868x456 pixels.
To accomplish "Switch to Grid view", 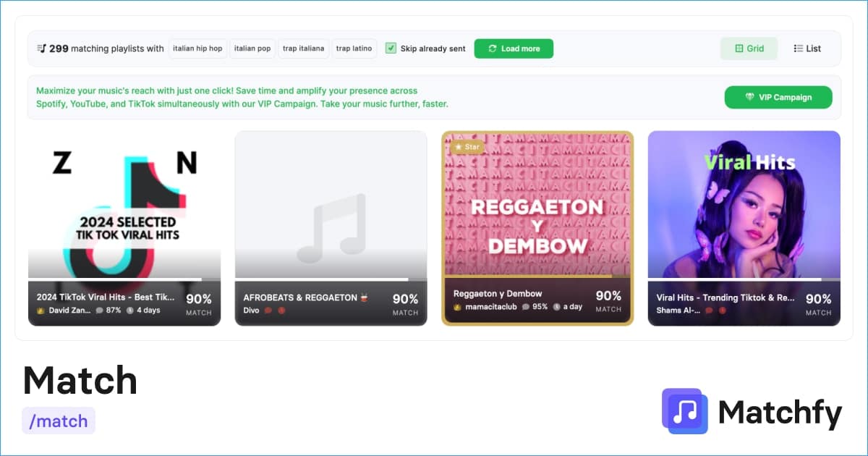I will pyautogui.click(x=749, y=48).
